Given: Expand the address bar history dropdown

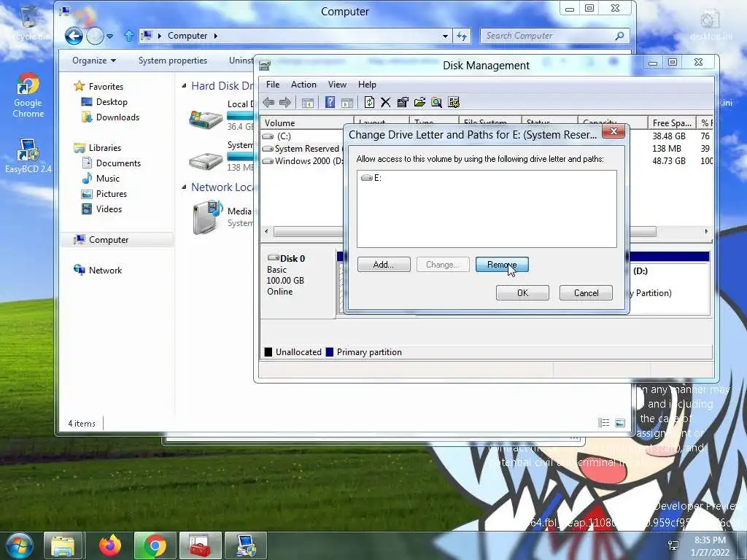Looking at the screenshot, I should click(445, 36).
